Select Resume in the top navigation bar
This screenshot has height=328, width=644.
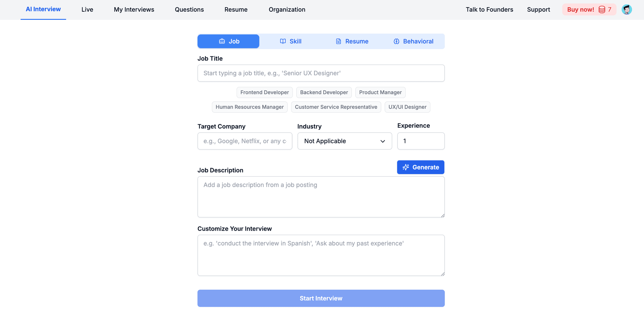click(236, 9)
